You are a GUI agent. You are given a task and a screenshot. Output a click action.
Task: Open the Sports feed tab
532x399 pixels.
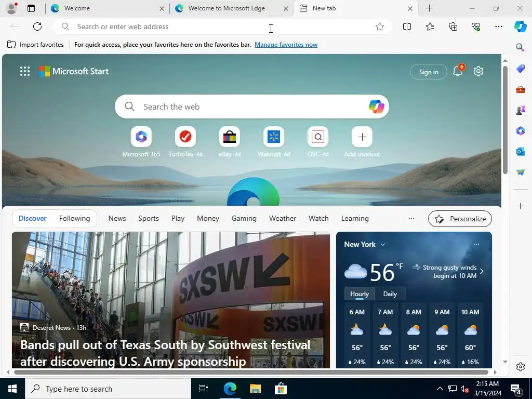coord(148,219)
